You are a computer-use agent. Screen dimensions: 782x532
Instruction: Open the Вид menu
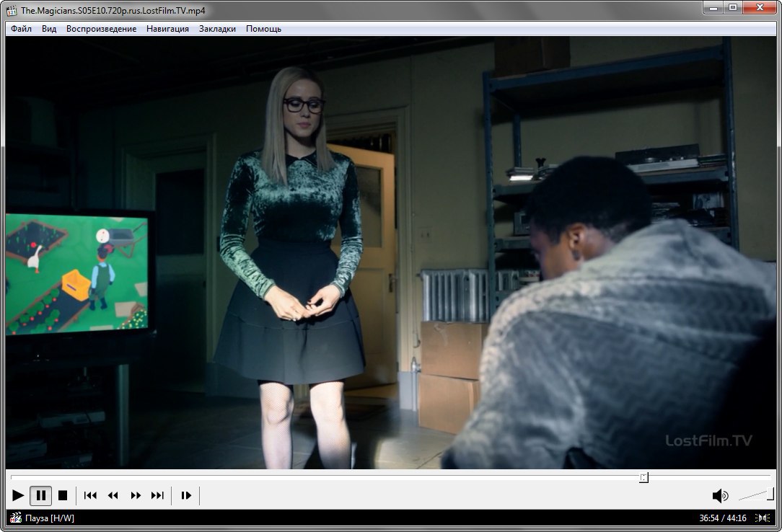[x=49, y=29]
